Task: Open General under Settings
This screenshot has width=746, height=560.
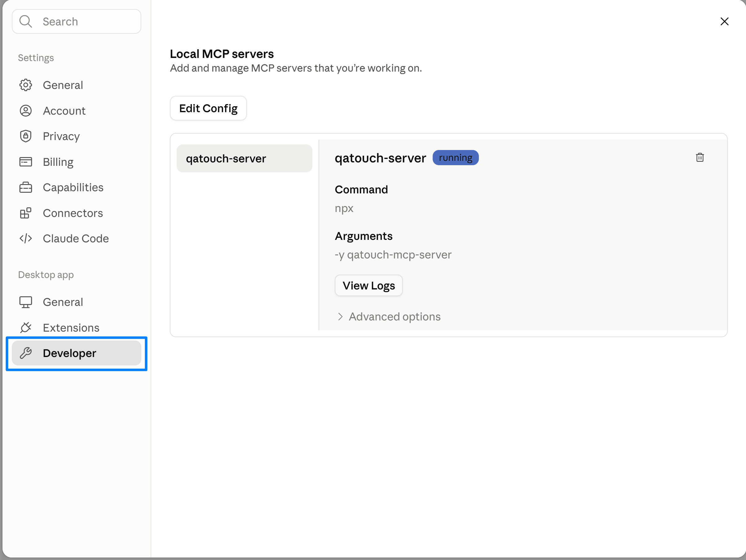Action: (76, 85)
